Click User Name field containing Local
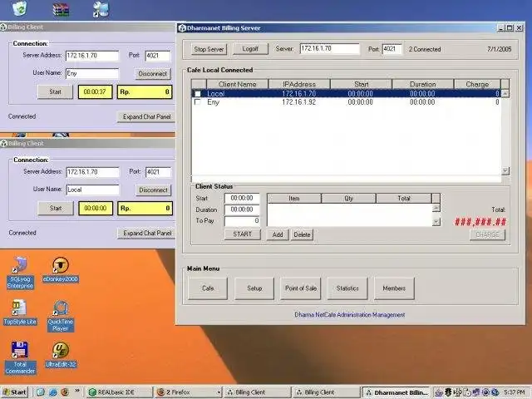The width and height of the screenshot is (532, 399). [92, 190]
